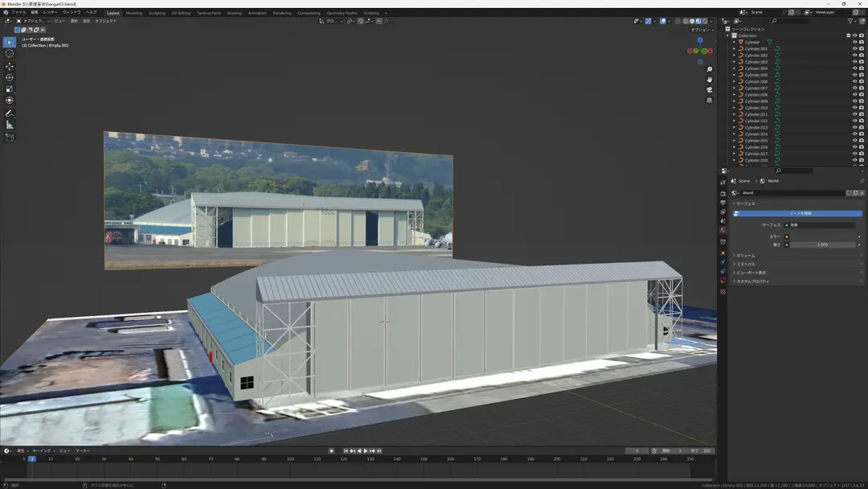868x489 pixels.
Task: Open the ウィンドウ menu
Action: pyautogui.click(x=72, y=12)
